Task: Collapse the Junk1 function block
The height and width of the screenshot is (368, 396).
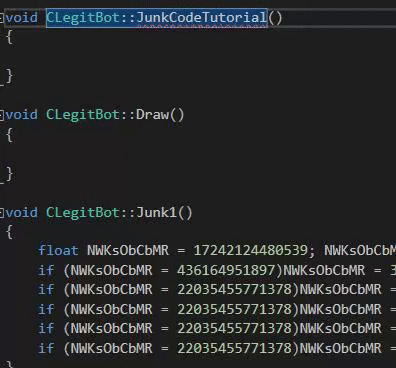Action: 2,213
